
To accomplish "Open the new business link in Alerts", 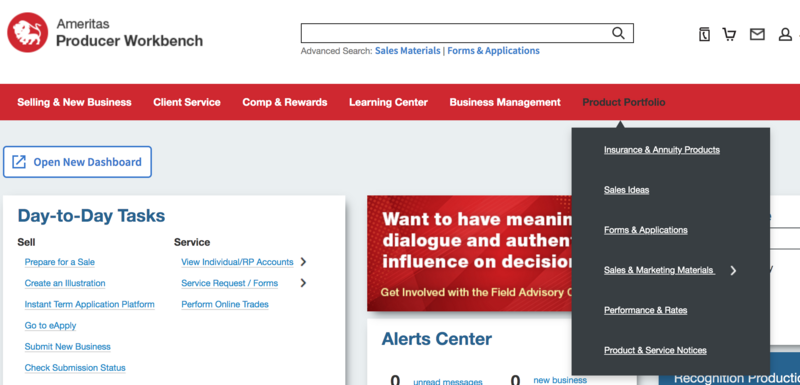I will click(560, 380).
